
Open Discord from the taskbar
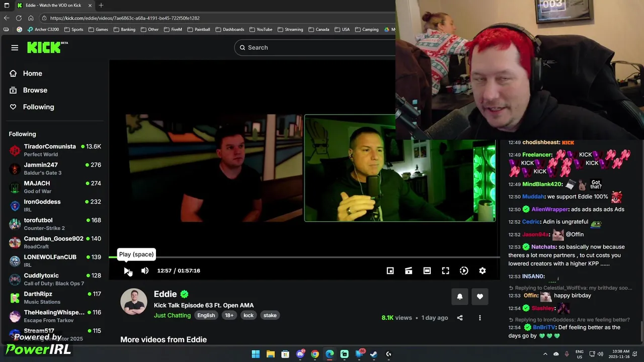pos(300,354)
